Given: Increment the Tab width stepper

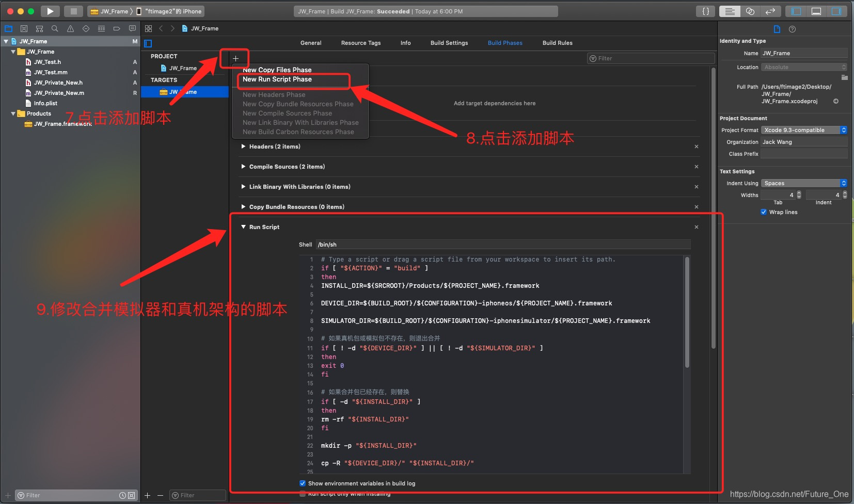Looking at the screenshot, I should click(x=799, y=193).
